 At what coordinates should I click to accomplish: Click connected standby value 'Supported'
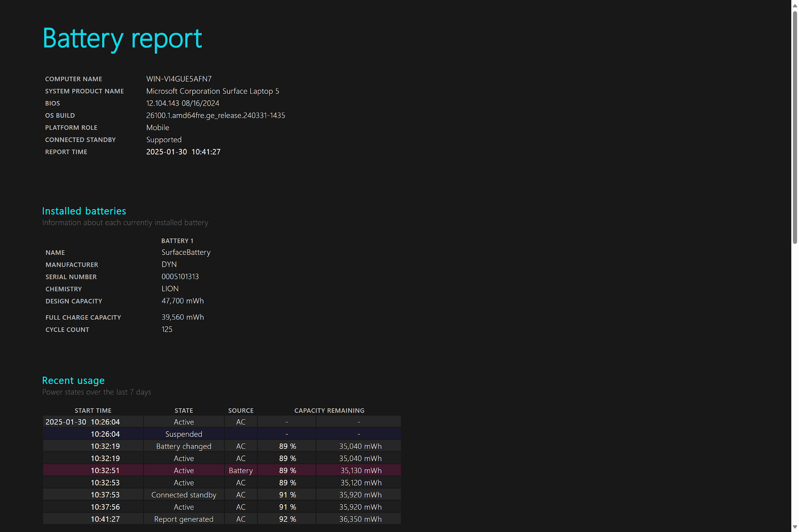click(164, 140)
